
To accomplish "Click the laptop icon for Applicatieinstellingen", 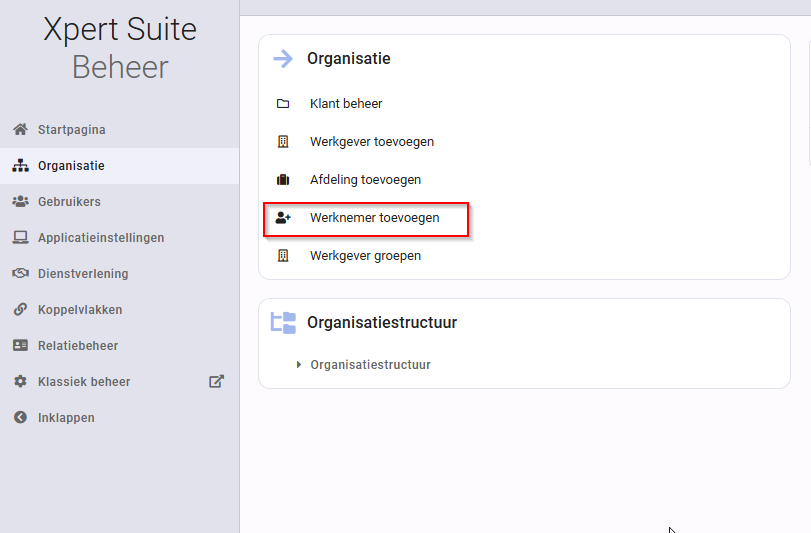I will click(x=20, y=237).
